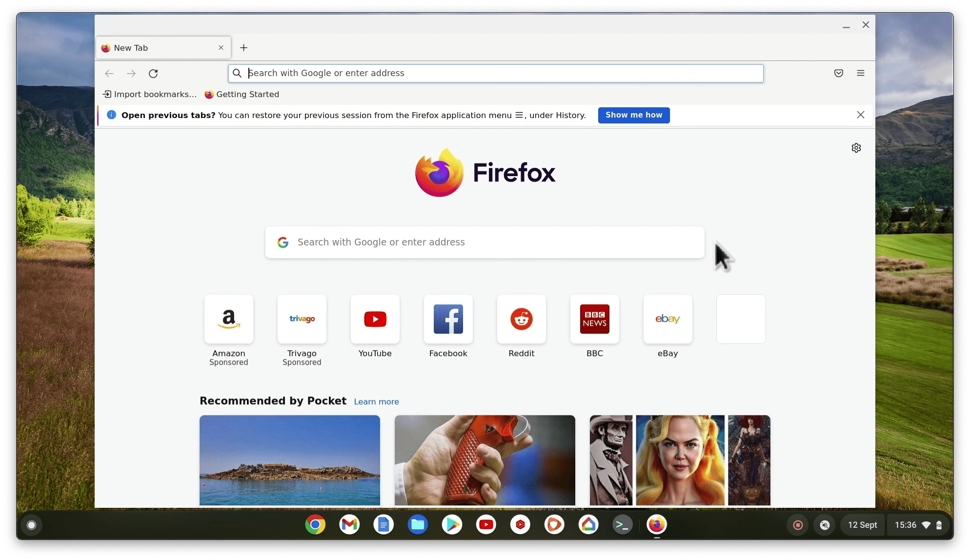
Task: Select the New Tab tab
Action: click(163, 48)
